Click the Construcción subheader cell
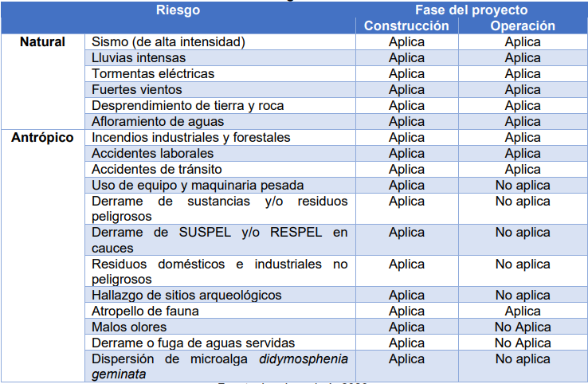588x384 pixels. point(406,25)
